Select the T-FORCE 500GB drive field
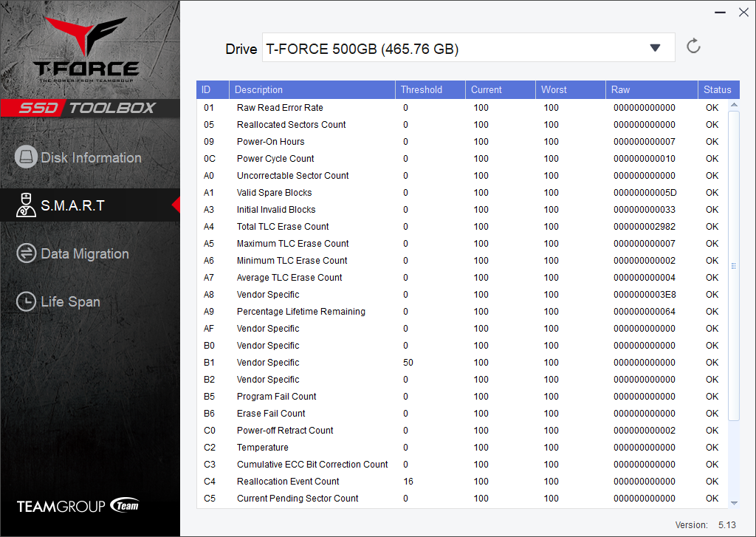Viewport: 756px width, 537px height. point(468,48)
